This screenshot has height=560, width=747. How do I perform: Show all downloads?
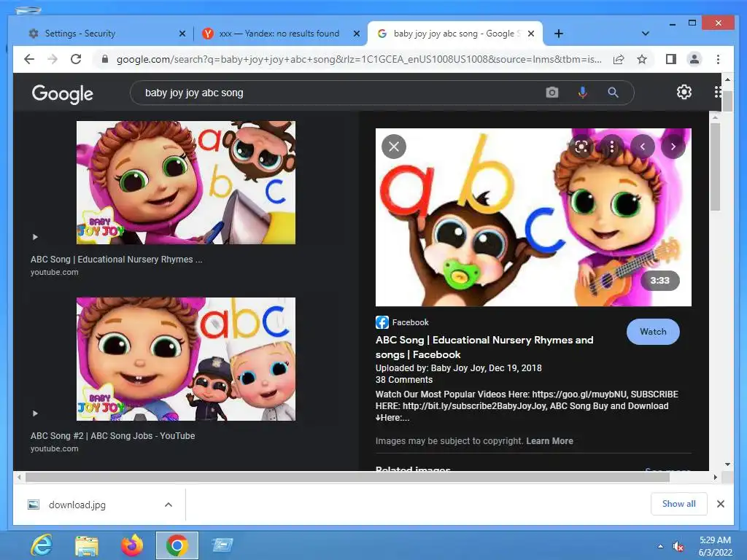(678, 503)
